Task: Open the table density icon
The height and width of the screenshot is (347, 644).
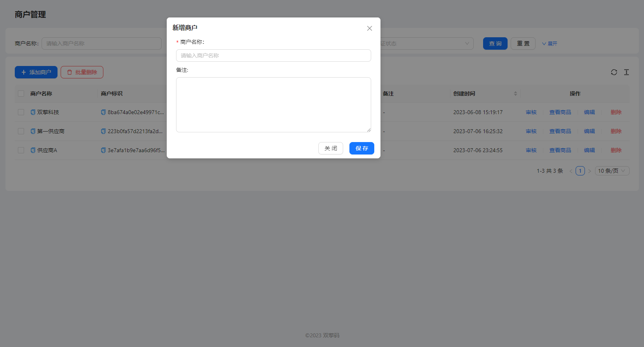Action: point(627,72)
